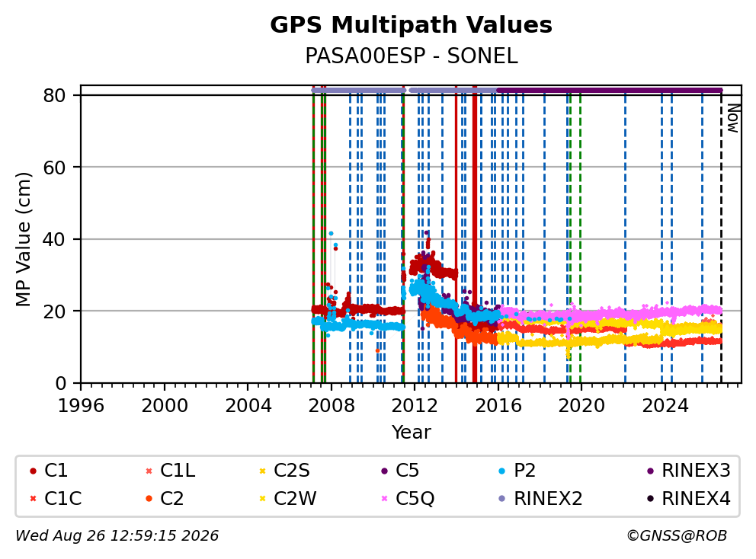Click the C5Q legend marker

click(384, 499)
